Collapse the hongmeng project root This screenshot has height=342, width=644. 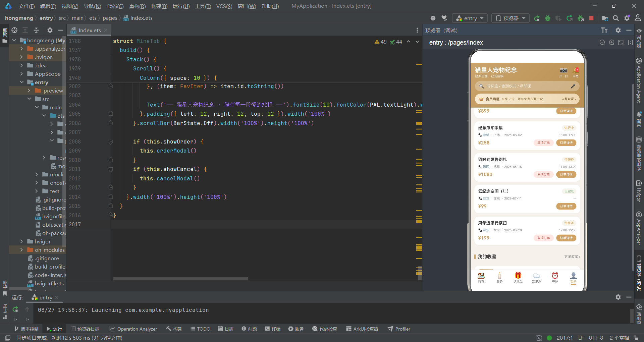tap(14, 40)
